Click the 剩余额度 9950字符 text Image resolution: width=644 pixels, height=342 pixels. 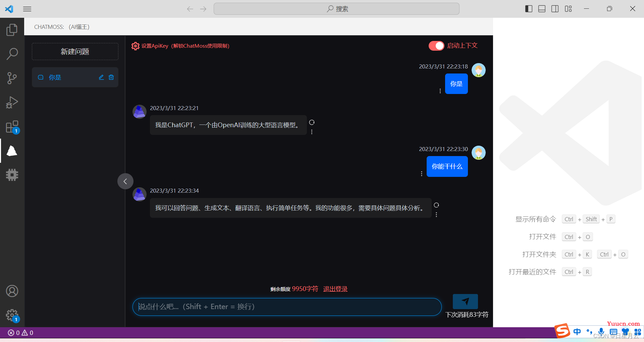pos(294,289)
